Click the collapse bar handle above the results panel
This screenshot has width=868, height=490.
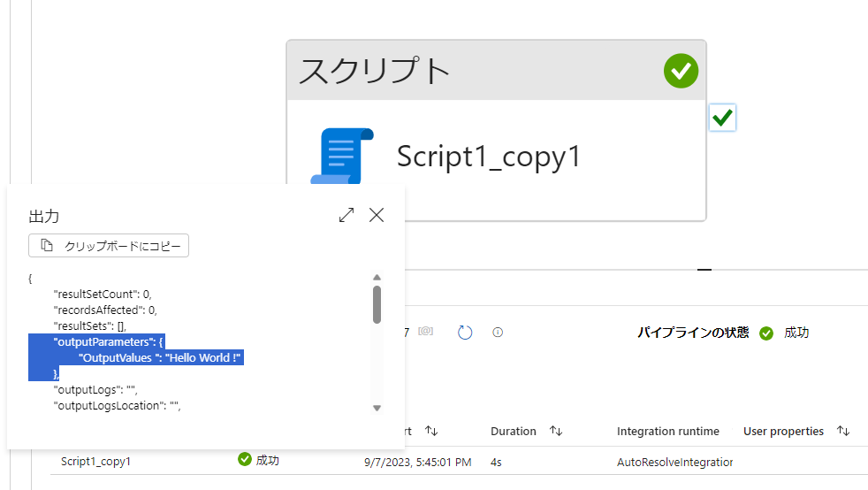pos(704,270)
